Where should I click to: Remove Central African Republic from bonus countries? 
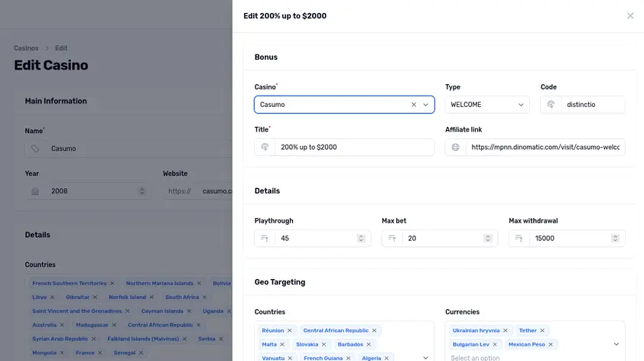click(x=374, y=330)
